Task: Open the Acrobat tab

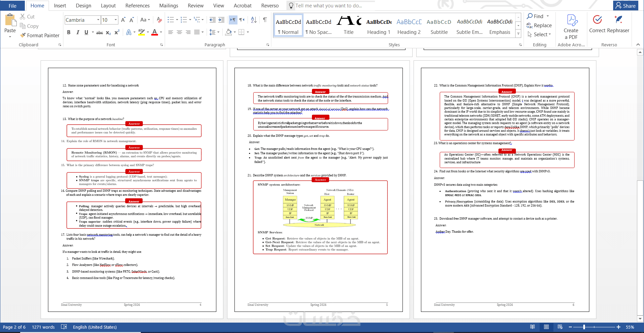Action: pos(243,6)
